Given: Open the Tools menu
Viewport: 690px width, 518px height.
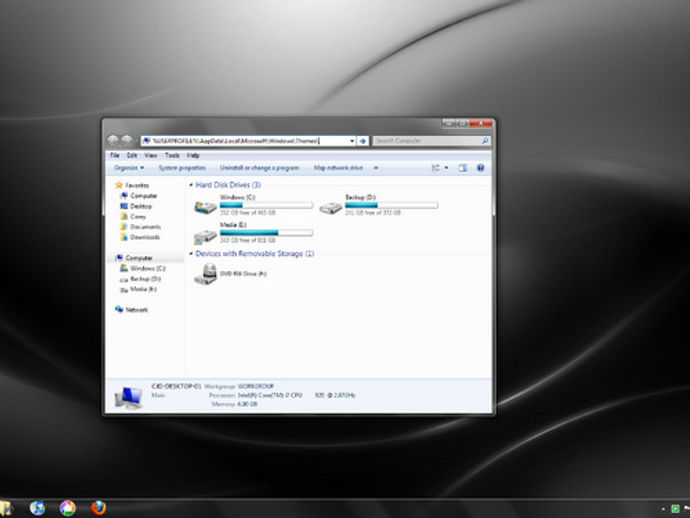Looking at the screenshot, I should [172, 155].
